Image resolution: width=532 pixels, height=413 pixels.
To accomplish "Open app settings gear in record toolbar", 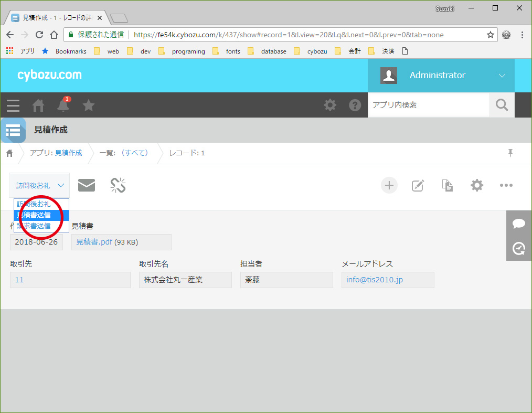I will click(x=477, y=185).
